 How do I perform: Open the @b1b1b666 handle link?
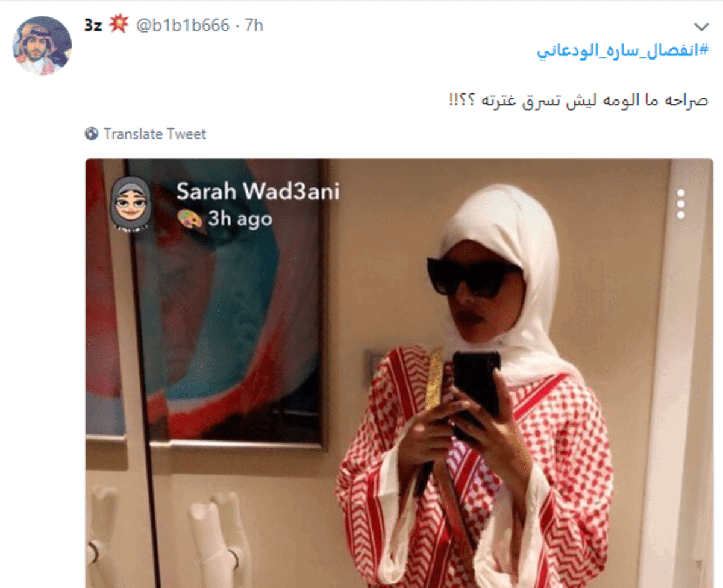coord(183,25)
